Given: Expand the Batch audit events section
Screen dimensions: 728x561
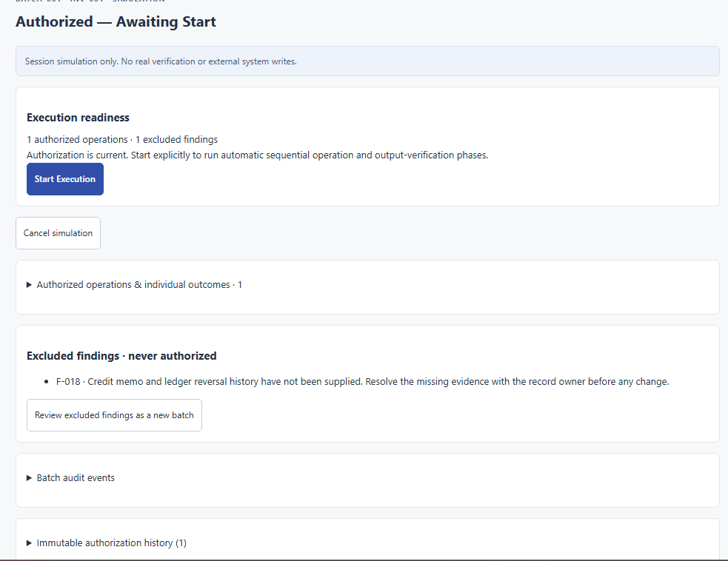Looking at the screenshot, I should (70, 477).
